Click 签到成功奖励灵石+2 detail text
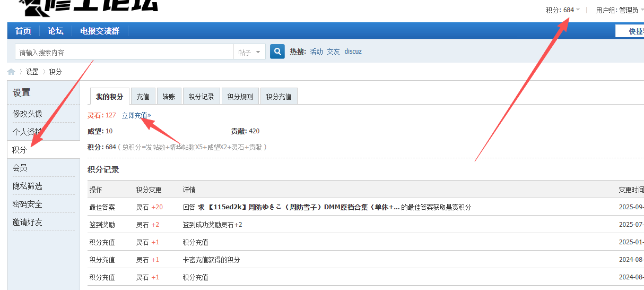The image size is (644, 290). click(213, 225)
